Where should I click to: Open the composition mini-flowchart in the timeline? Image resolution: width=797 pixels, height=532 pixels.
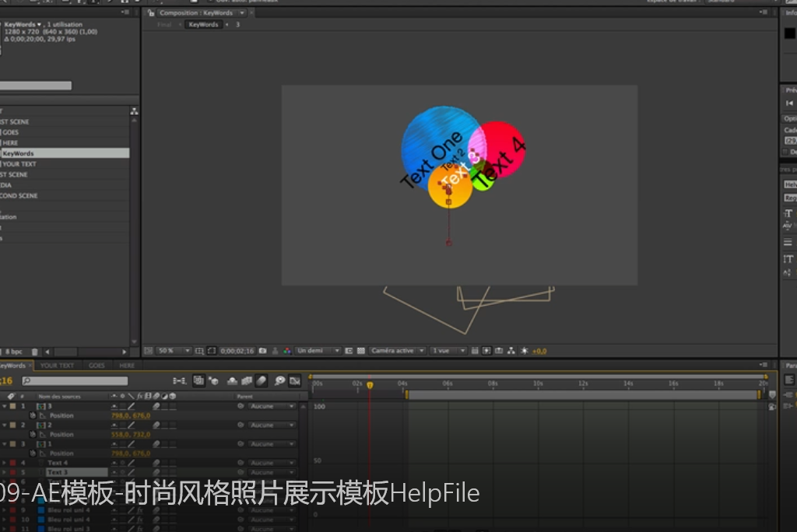[x=179, y=380]
